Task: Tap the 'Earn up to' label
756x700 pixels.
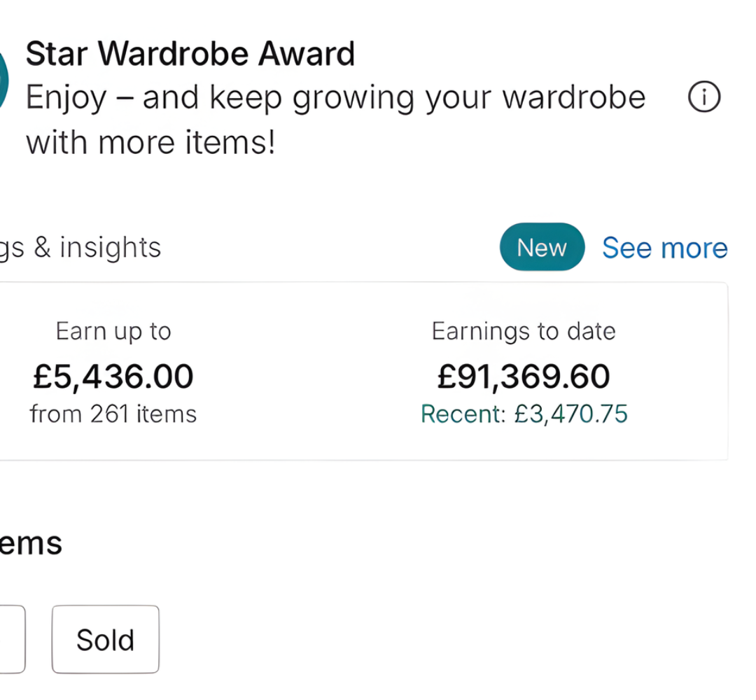Action: click(113, 331)
